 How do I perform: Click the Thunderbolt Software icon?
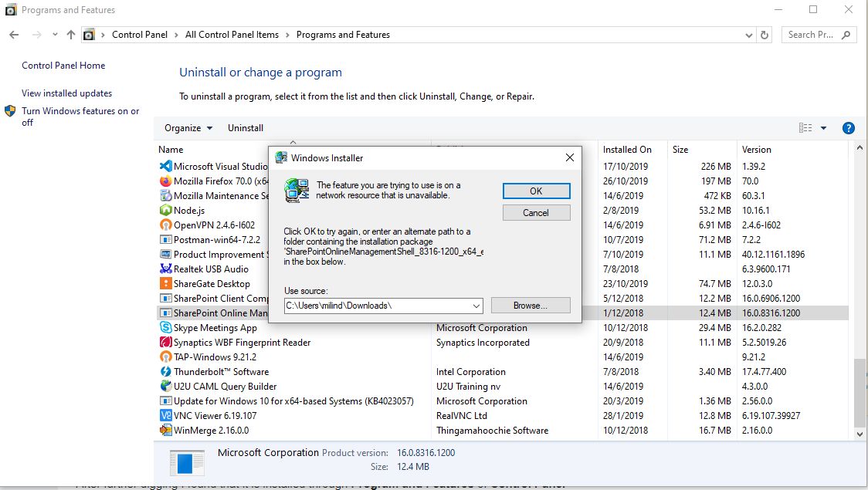(x=165, y=371)
